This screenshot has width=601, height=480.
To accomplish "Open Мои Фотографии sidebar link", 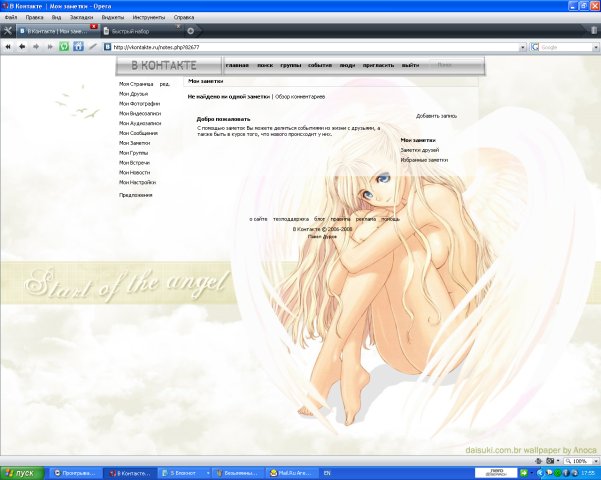I will pos(140,104).
